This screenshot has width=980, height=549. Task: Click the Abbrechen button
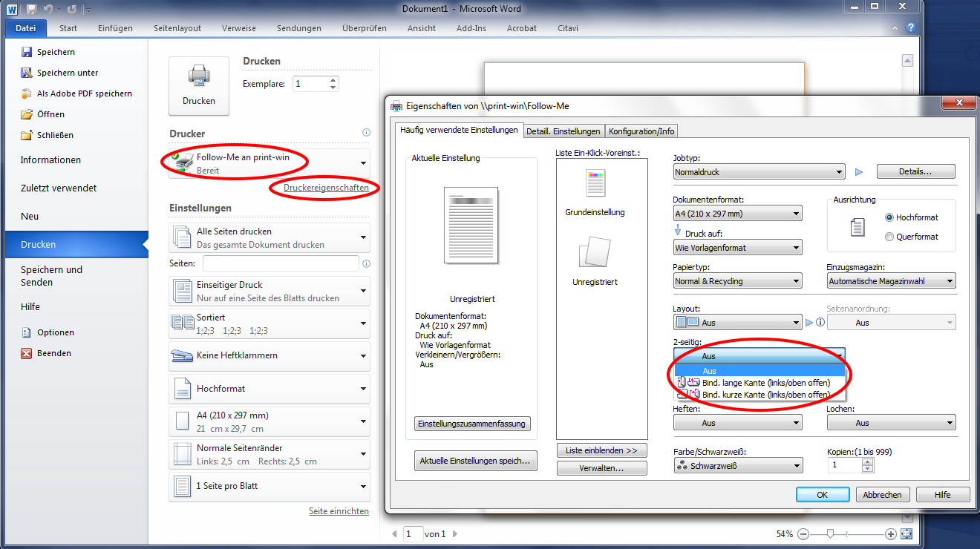883,495
